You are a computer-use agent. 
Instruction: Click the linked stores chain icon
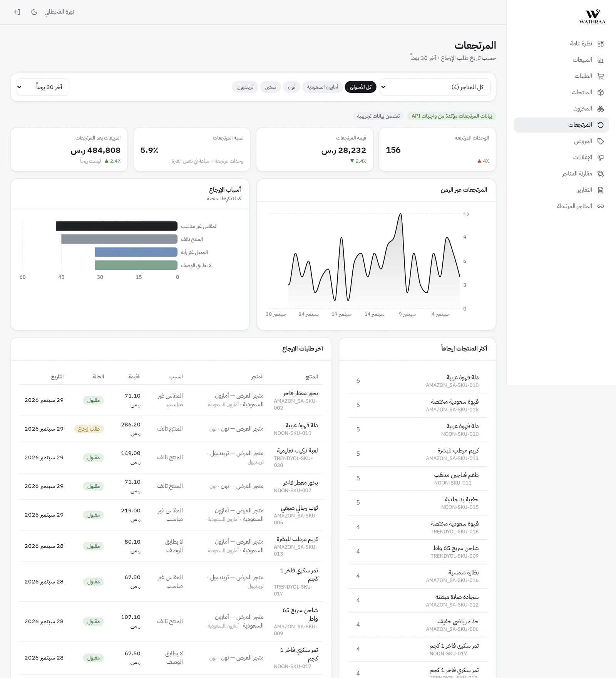point(600,206)
